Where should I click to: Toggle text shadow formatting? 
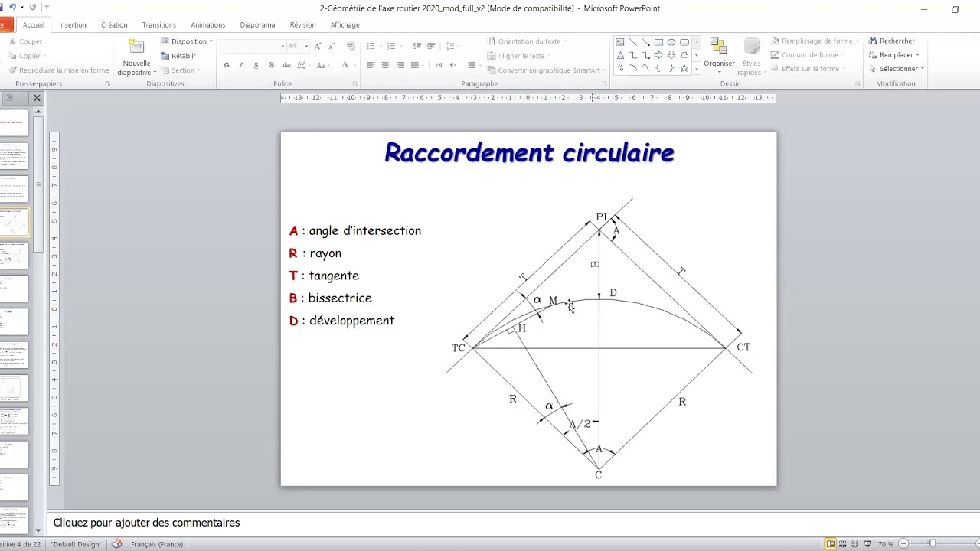tap(270, 65)
